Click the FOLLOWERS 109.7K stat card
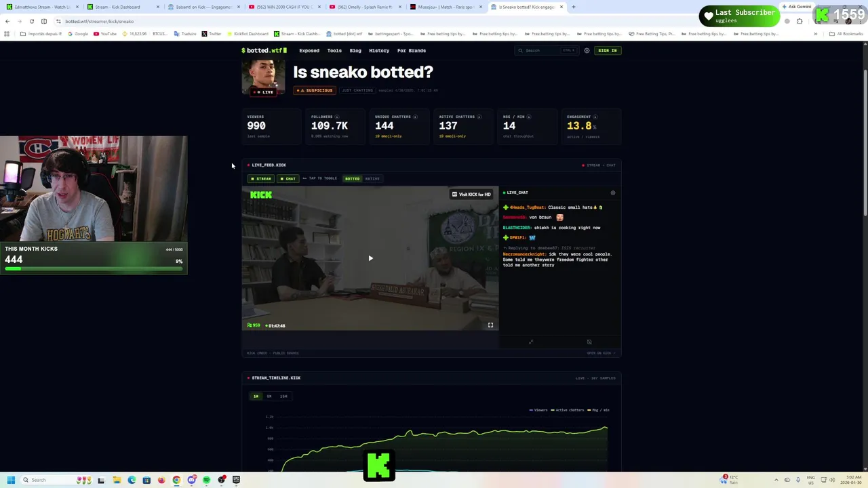Image resolution: width=868 pixels, height=488 pixels. [x=335, y=127]
